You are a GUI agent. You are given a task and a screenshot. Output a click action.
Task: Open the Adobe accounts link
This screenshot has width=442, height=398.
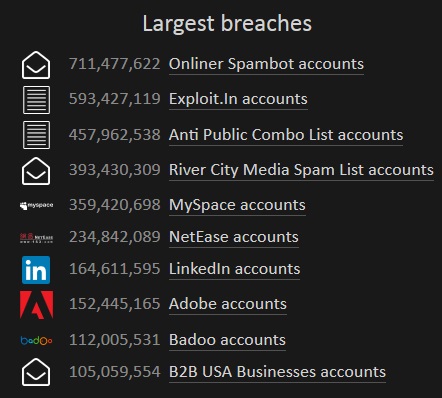228,304
